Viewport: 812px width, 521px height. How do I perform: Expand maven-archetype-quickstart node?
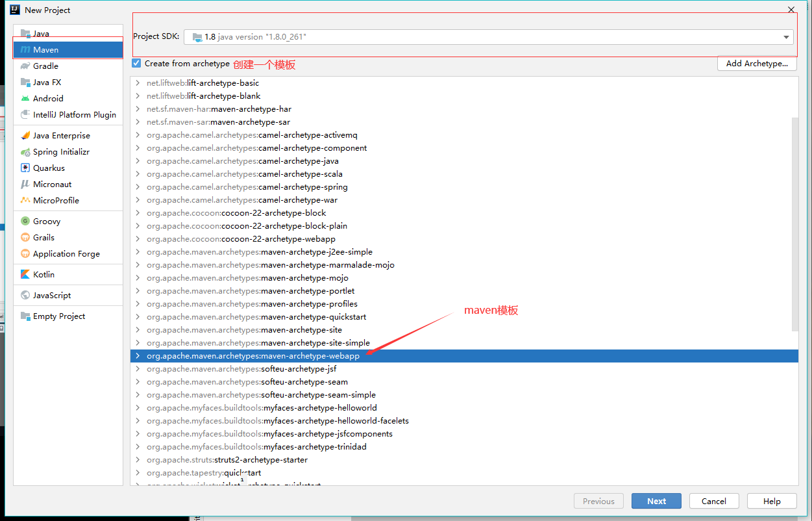pos(138,317)
